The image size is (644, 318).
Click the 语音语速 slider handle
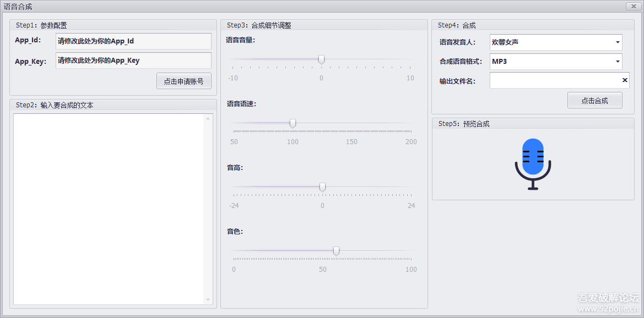293,123
